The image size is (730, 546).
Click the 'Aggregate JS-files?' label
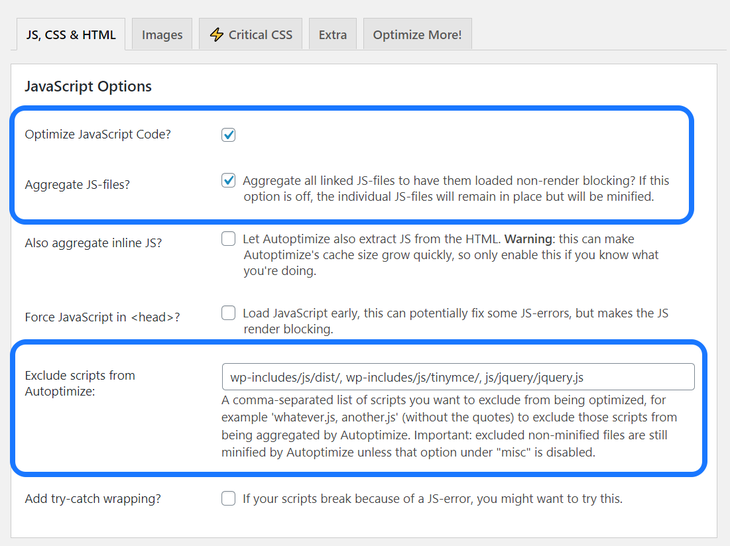(77, 184)
